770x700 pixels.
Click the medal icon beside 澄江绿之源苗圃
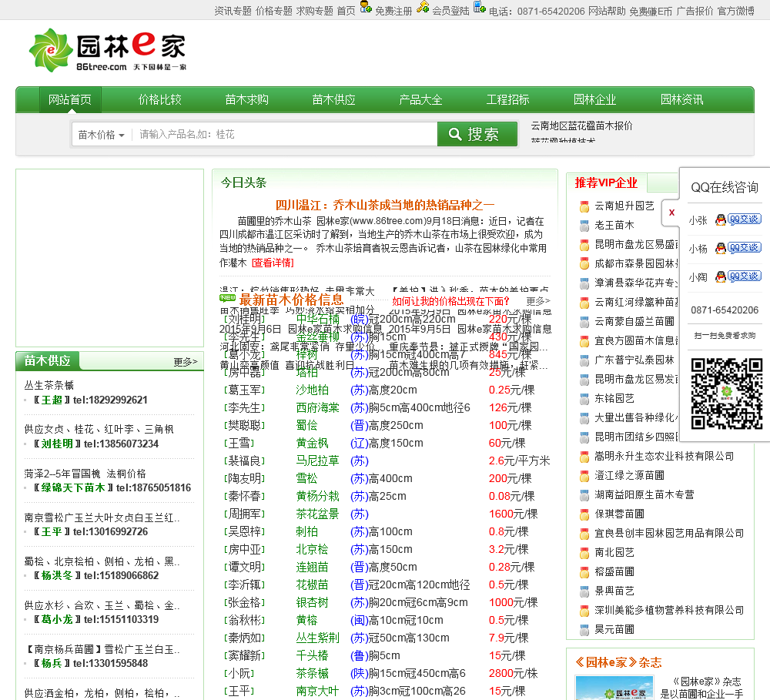click(x=584, y=476)
